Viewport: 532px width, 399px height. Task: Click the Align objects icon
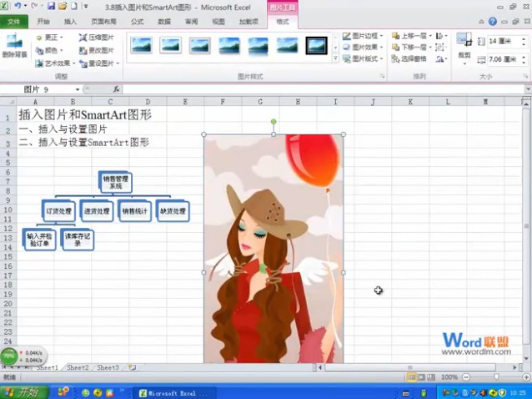pyautogui.click(x=441, y=36)
